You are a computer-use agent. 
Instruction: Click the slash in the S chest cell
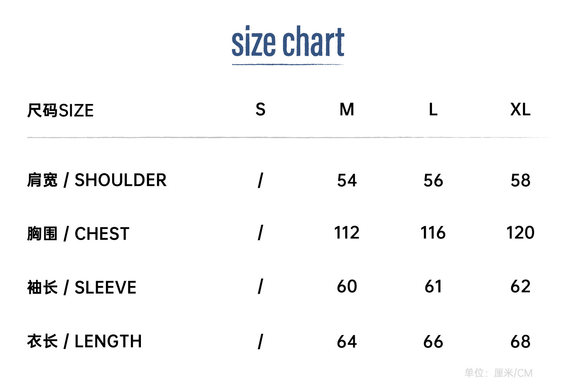click(260, 233)
